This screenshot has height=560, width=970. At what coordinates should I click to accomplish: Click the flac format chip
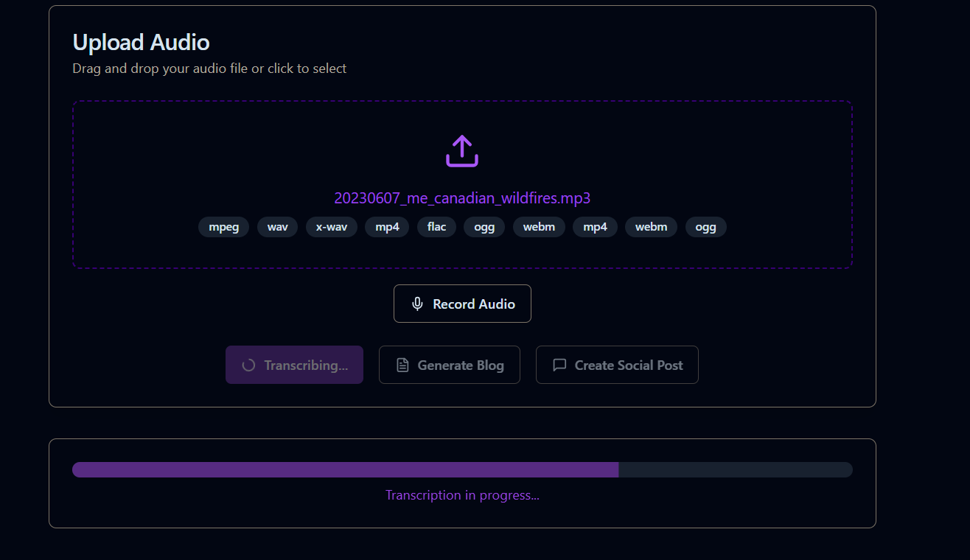(x=436, y=227)
